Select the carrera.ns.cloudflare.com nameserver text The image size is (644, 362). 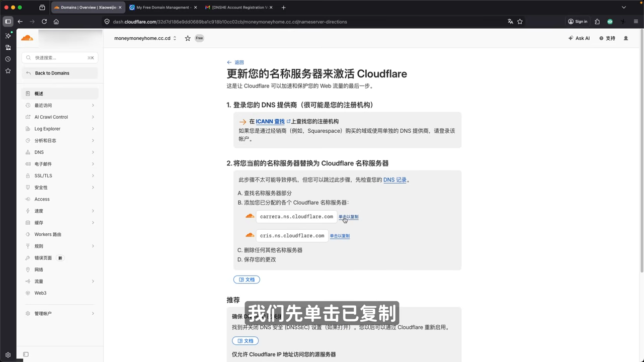(x=296, y=217)
